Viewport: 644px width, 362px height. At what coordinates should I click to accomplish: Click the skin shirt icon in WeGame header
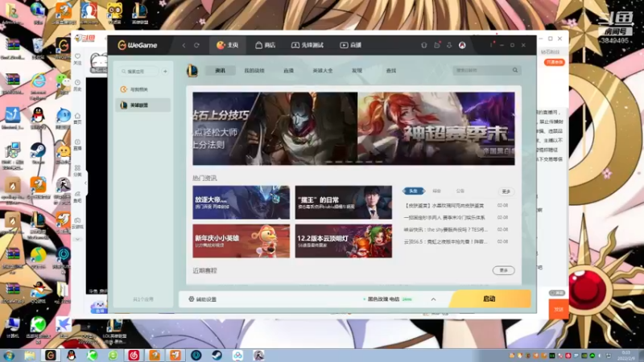tap(424, 45)
